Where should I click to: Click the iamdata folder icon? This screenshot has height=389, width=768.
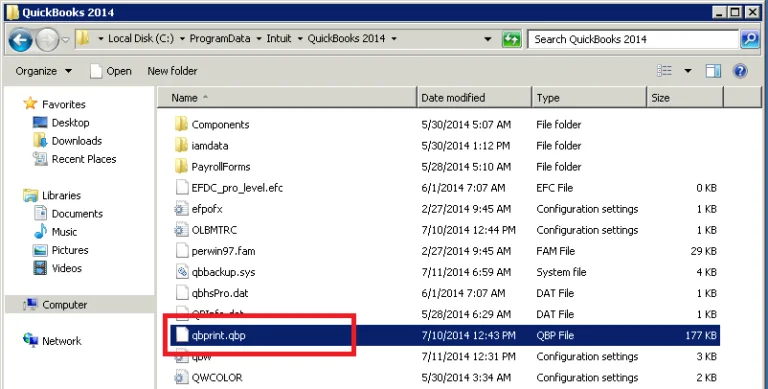click(x=181, y=146)
